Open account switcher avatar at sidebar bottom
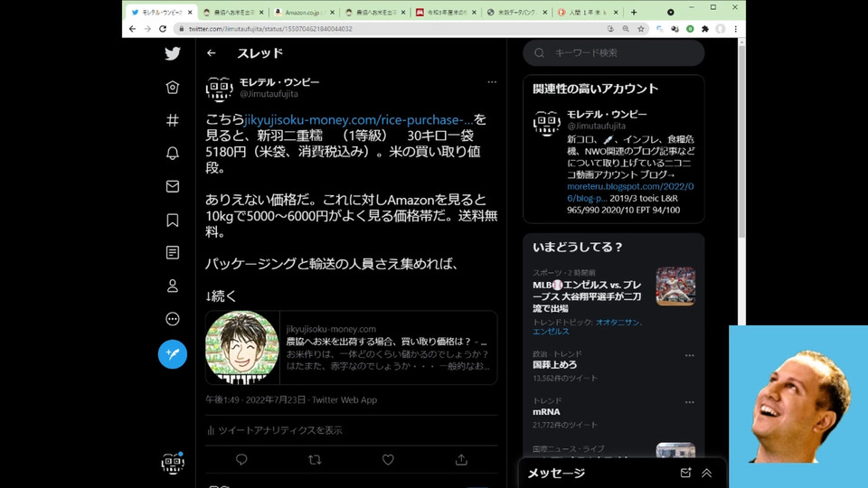The width and height of the screenshot is (868, 488). click(x=173, y=463)
